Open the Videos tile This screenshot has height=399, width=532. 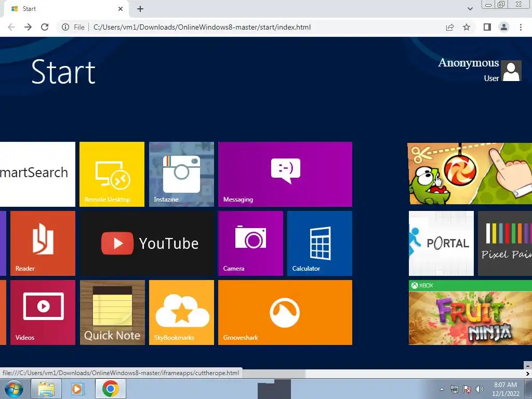[43, 312]
